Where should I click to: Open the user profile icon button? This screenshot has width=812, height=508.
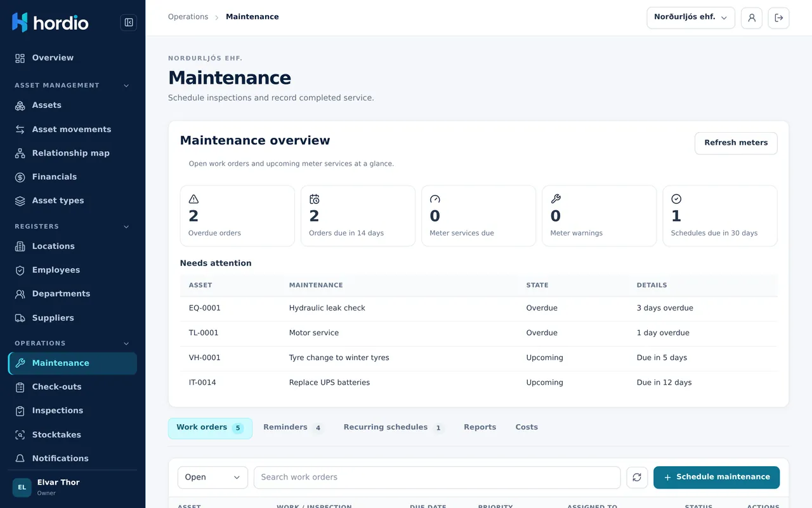(752, 18)
